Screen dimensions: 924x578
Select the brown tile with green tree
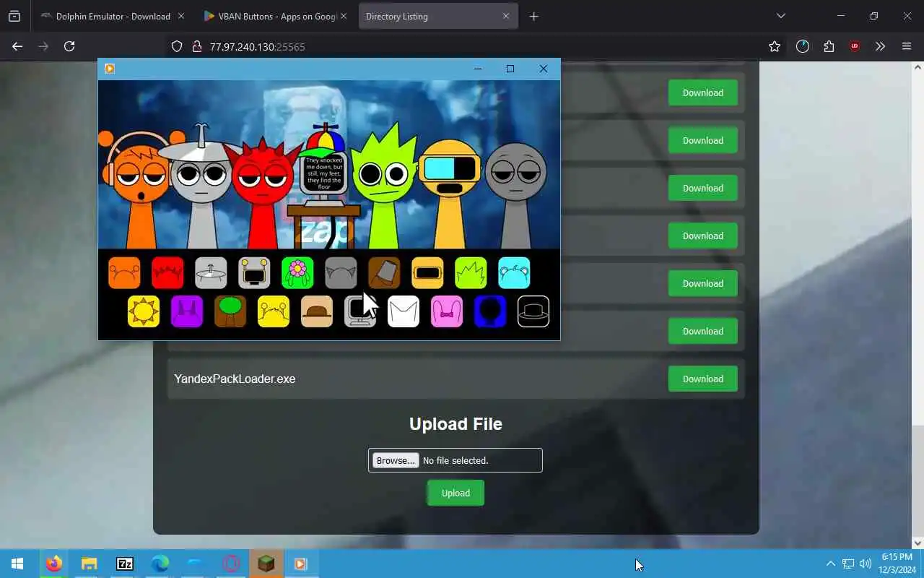(x=230, y=311)
